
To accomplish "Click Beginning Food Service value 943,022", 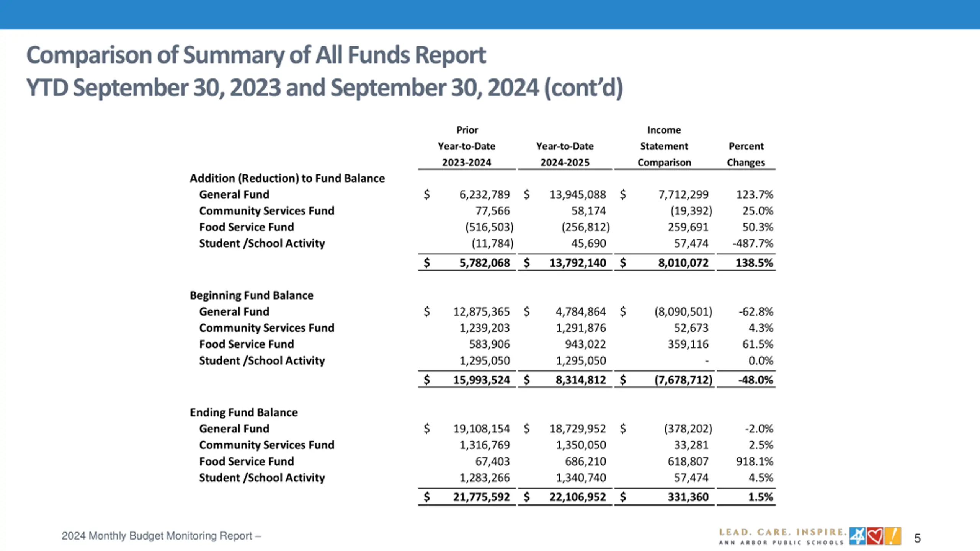I will (x=586, y=344).
